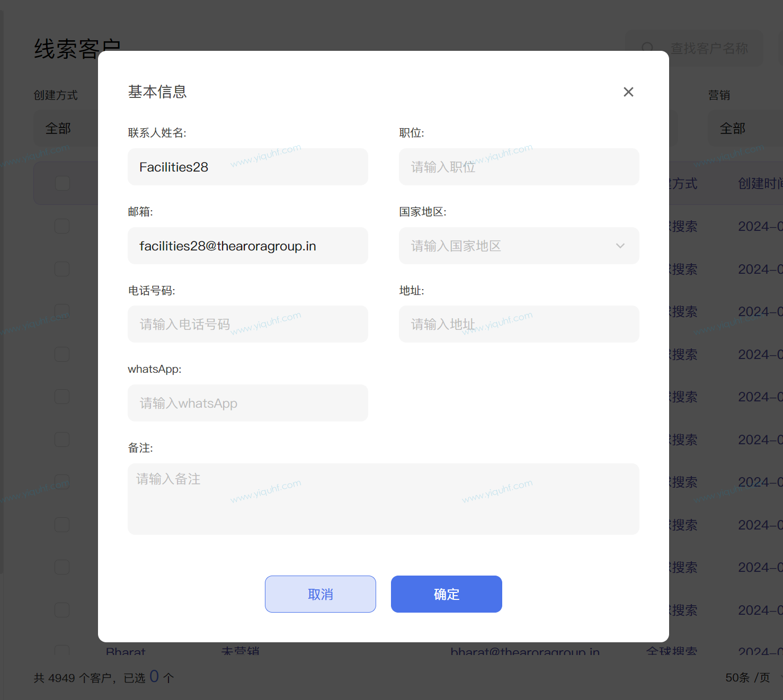This screenshot has height=700, width=783.
Task: Click the 电话号码 input field
Action: pyautogui.click(x=248, y=324)
